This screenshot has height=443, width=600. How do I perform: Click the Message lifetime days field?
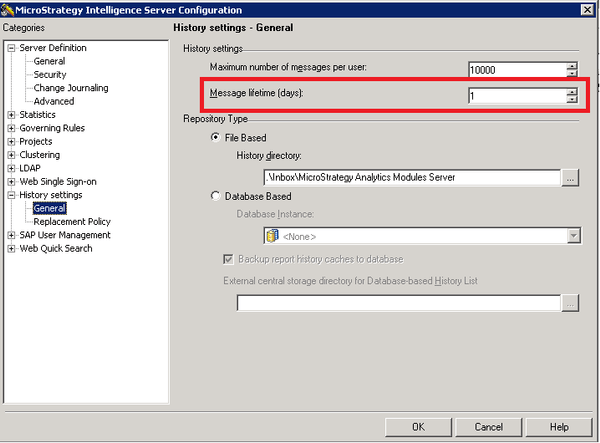click(x=517, y=96)
